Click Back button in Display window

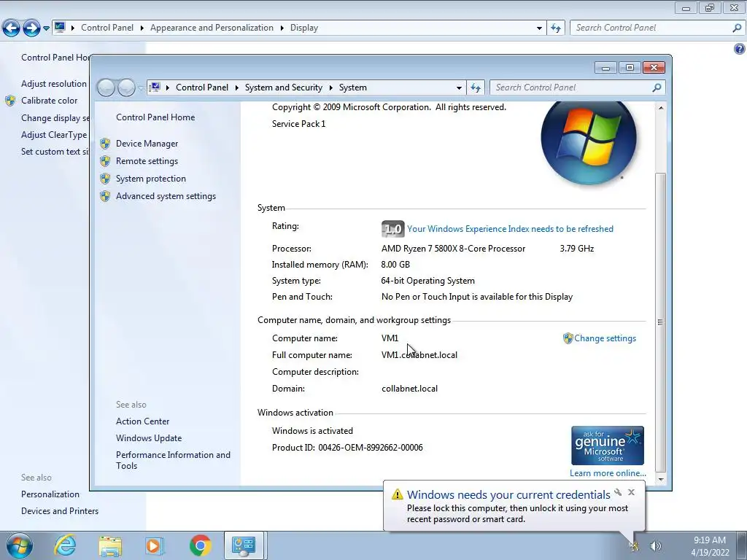click(x=11, y=28)
